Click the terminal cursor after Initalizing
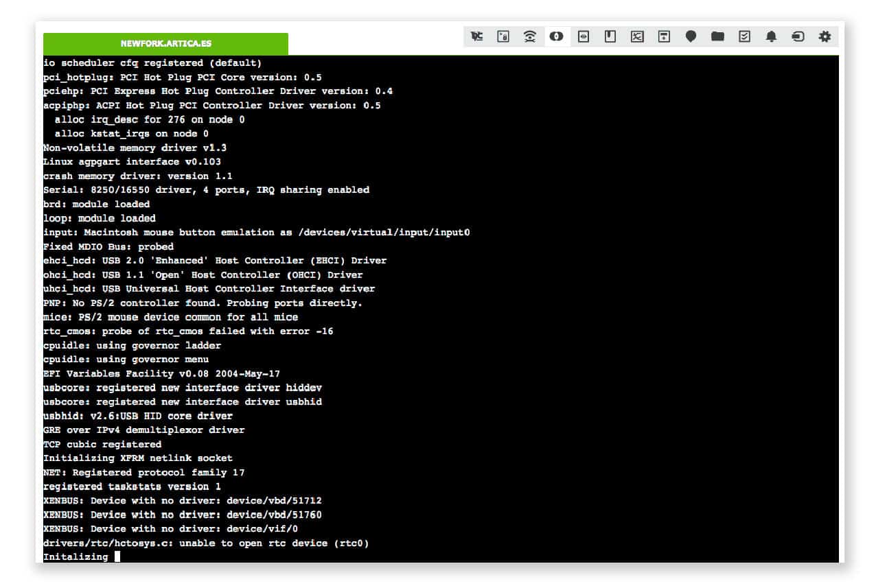Screen dimensions: 876x588 coord(117,557)
